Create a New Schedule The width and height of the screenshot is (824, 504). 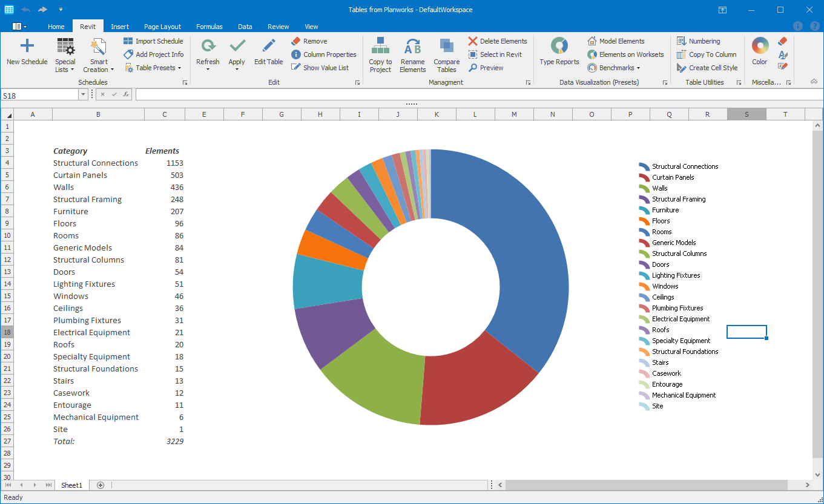(27, 53)
